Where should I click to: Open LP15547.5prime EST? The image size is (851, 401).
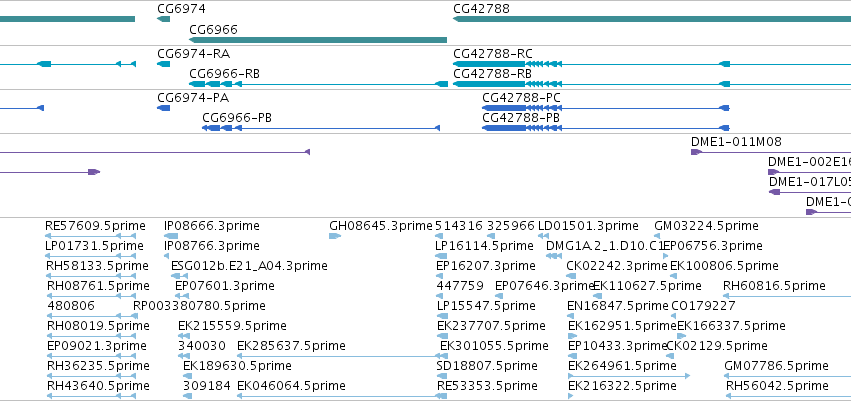486,306
